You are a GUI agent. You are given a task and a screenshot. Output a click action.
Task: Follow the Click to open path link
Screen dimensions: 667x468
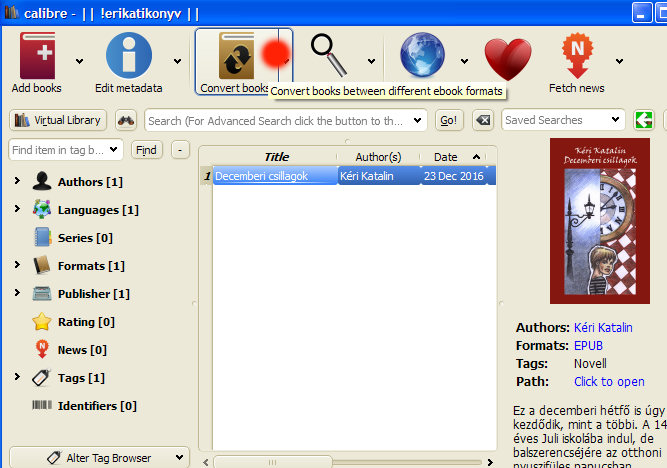pos(609,382)
